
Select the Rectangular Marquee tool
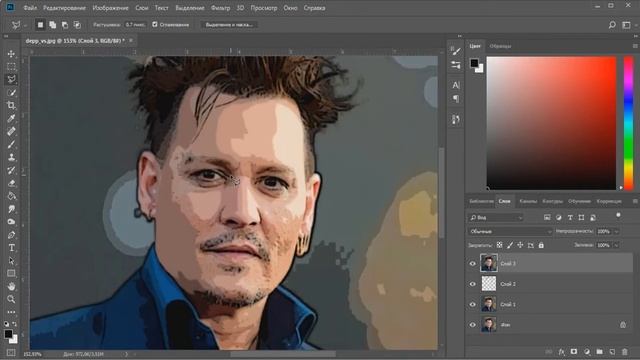click(11, 67)
